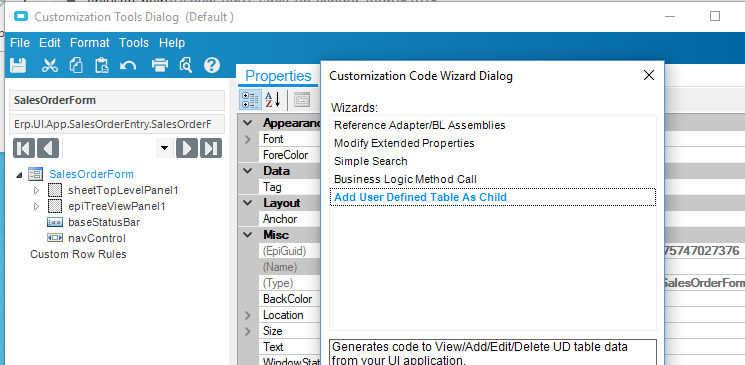This screenshot has height=365, width=745.
Task: Open the navigation dropdown arrow
Action: click(x=164, y=148)
